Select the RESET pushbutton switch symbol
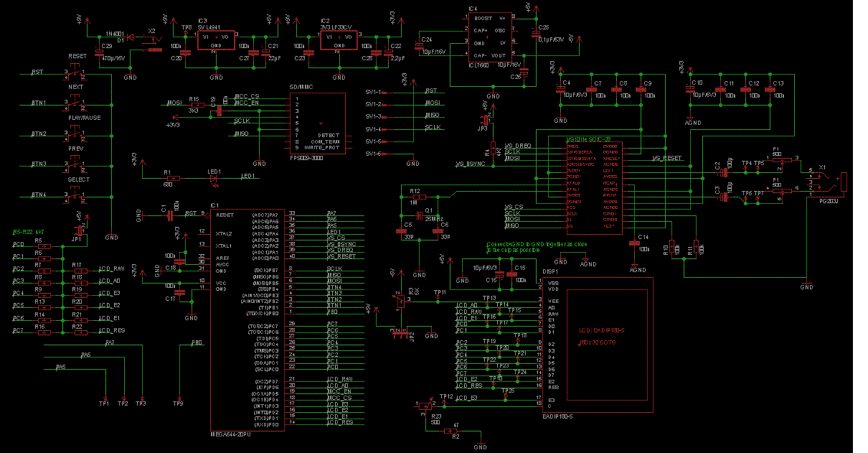 point(76,72)
